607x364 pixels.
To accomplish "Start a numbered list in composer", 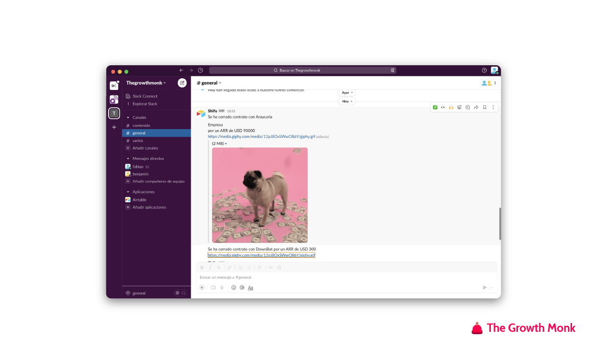I will pos(240,268).
